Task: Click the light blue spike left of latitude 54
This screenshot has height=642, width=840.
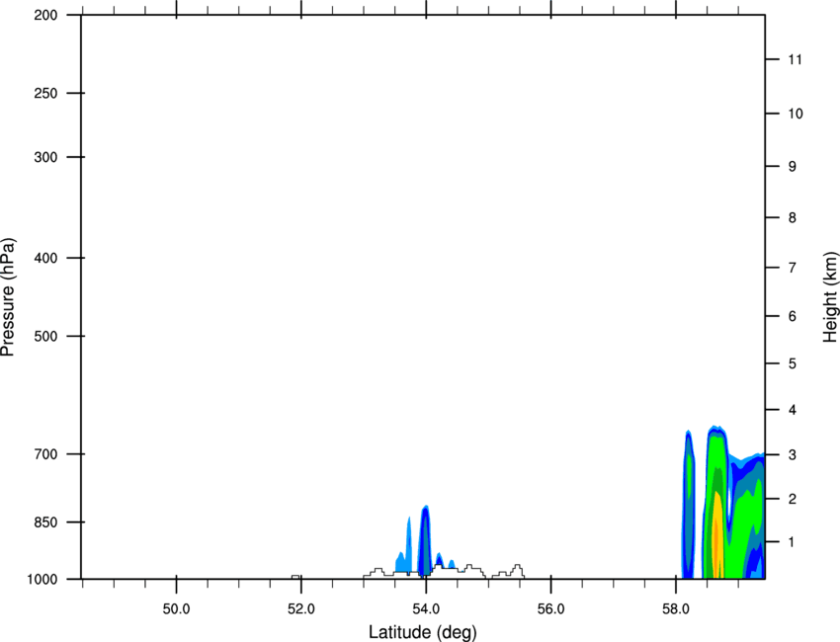Action: point(408,543)
